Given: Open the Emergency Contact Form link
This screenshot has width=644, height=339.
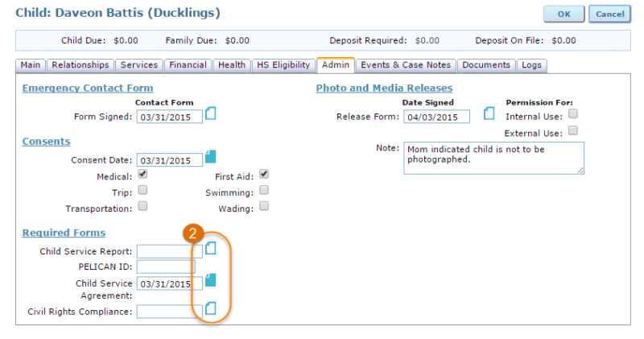Looking at the screenshot, I should tap(88, 88).
